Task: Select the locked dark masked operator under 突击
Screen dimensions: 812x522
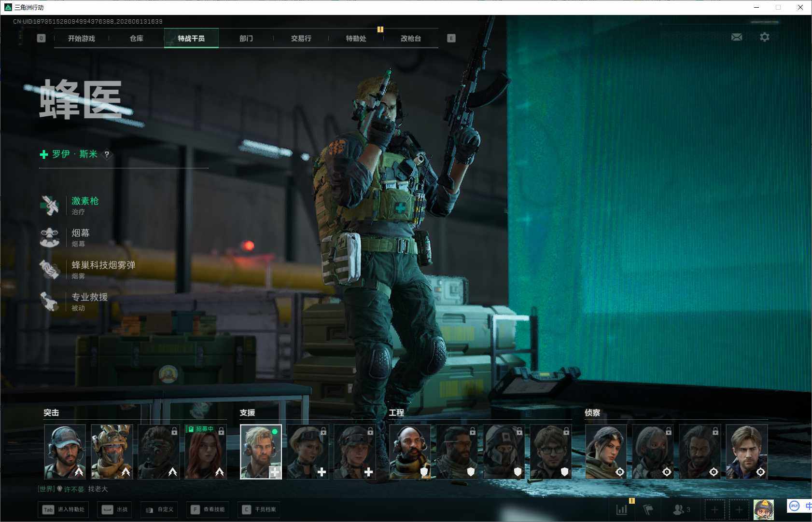Action: click(x=158, y=452)
